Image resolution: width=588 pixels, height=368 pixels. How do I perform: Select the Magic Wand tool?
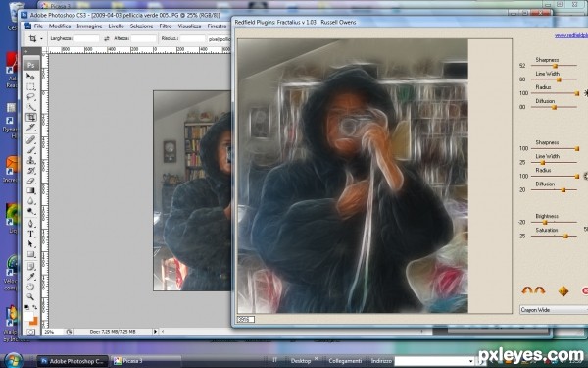coord(30,107)
